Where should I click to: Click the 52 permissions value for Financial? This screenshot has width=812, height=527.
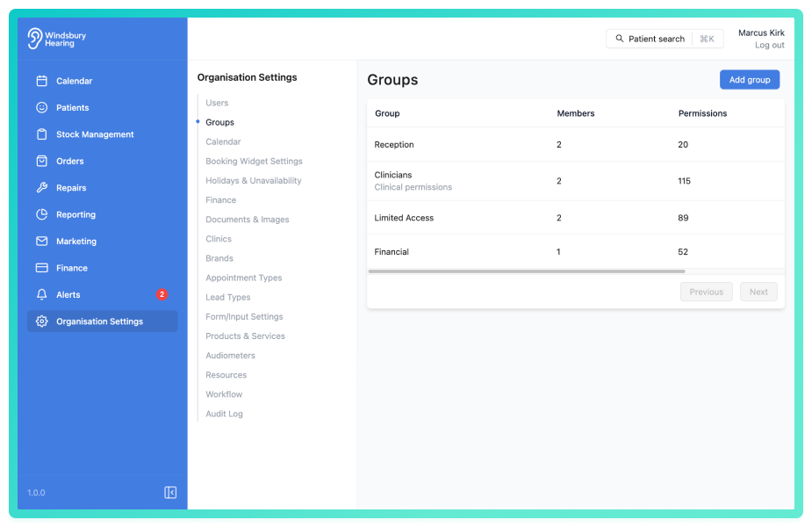coord(683,252)
